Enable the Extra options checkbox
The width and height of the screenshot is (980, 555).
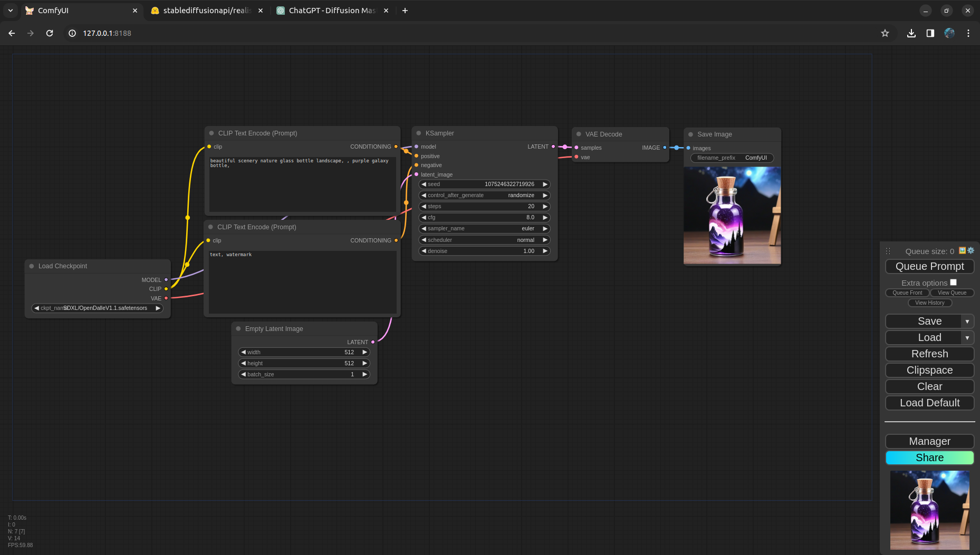click(953, 283)
